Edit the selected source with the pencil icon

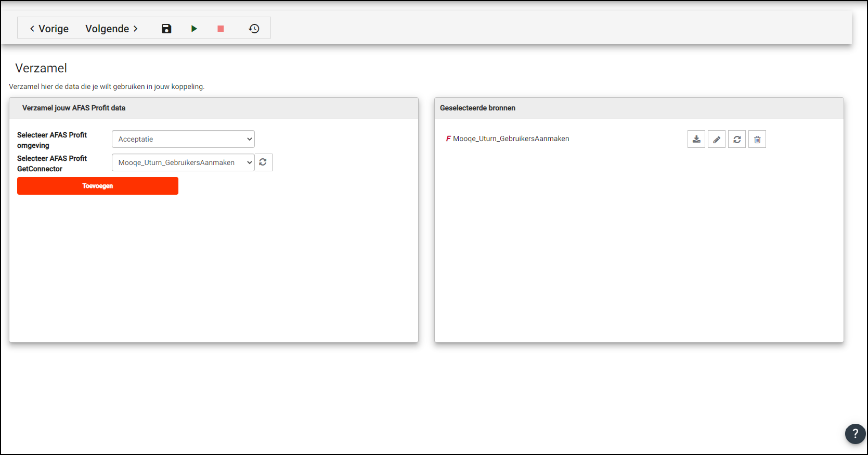(x=717, y=140)
